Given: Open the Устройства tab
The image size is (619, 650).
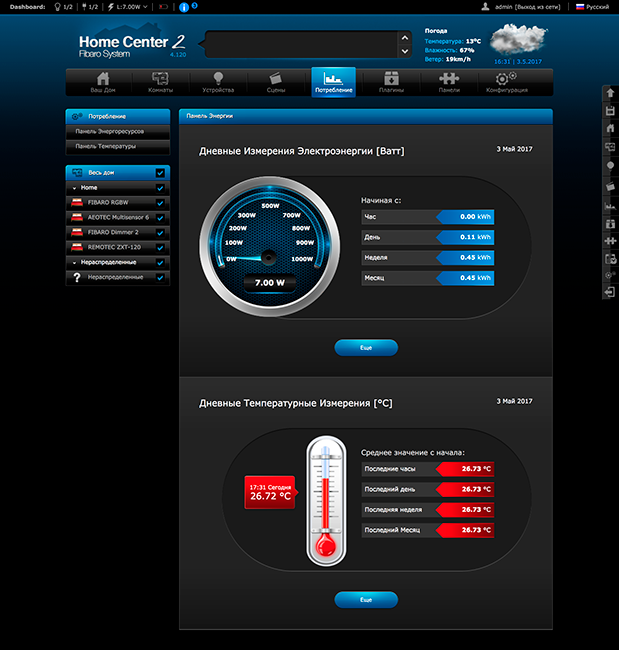Looking at the screenshot, I should 218,82.
